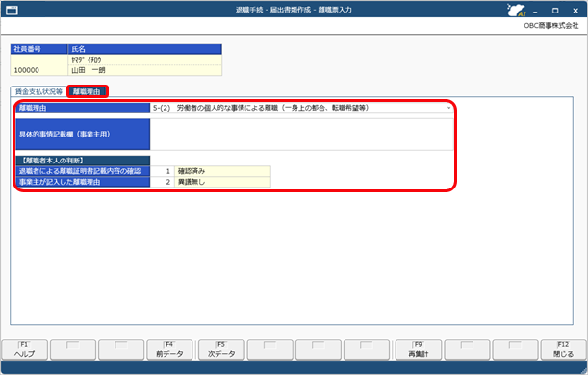Click the 退職者による離職証明書記載内容の確認 code field
The width and height of the screenshot is (588, 375).
pos(162,171)
